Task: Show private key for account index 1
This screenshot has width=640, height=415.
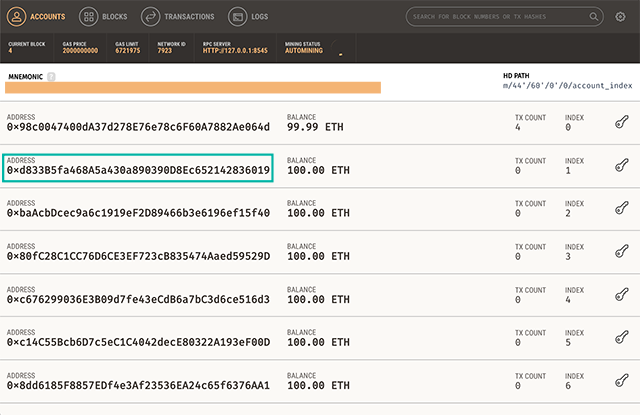Action: [621, 167]
